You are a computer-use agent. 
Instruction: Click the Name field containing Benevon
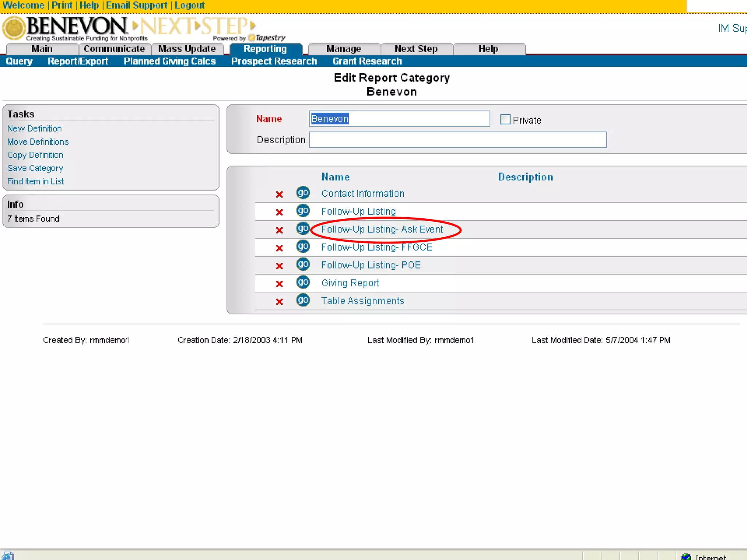click(399, 119)
